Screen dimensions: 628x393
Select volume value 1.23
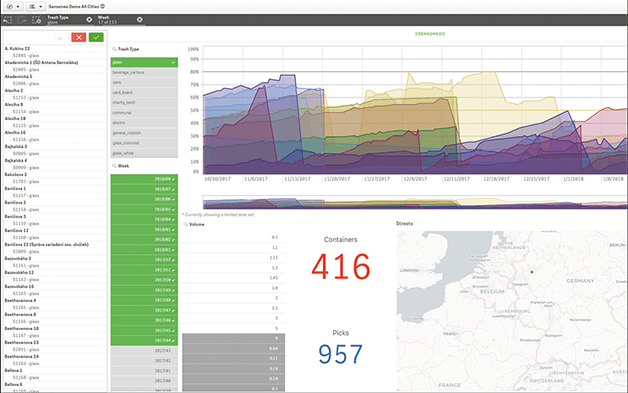coord(233,258)
